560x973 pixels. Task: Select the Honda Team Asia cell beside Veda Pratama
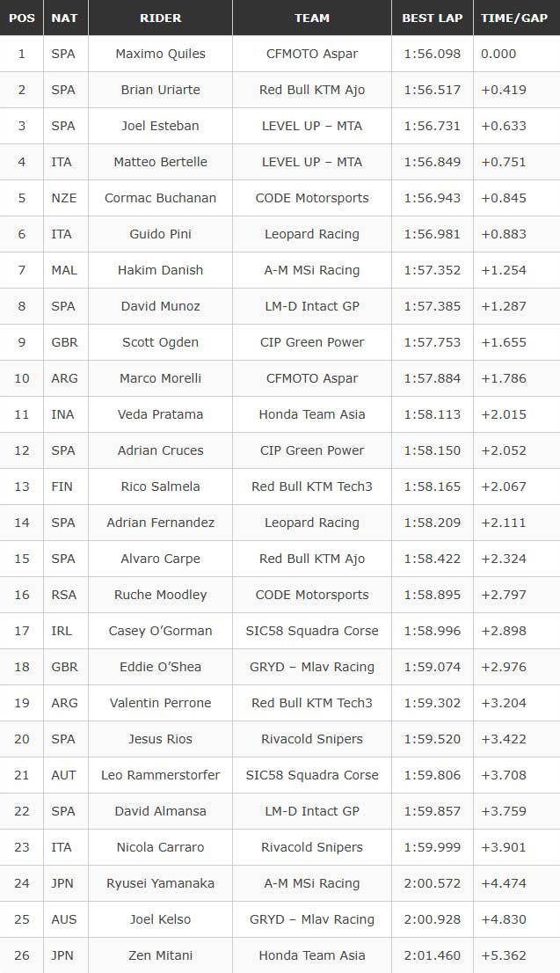pyautogui.click(x=312, y=414)
